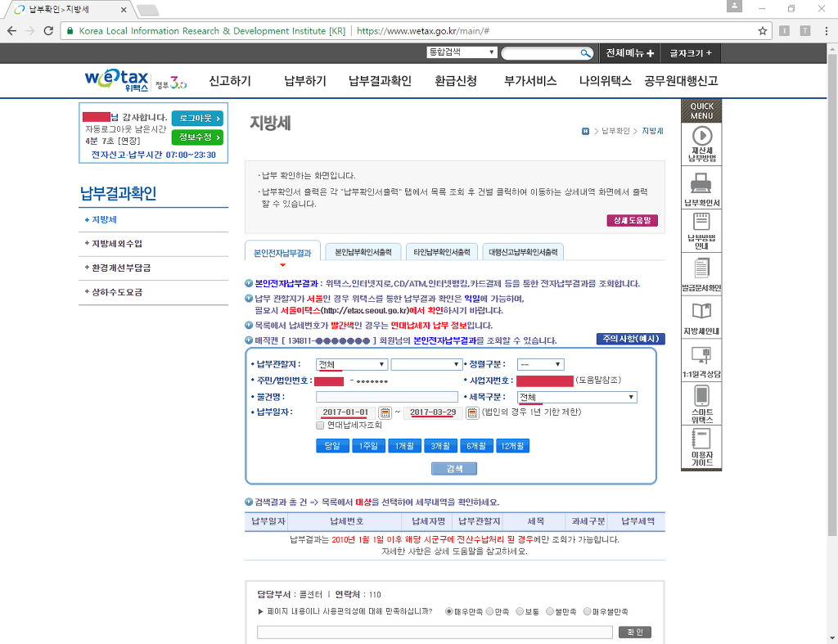Open the 통합검색 dropdown
Viewport: 838px width, 644px height.
click(462, 52)
